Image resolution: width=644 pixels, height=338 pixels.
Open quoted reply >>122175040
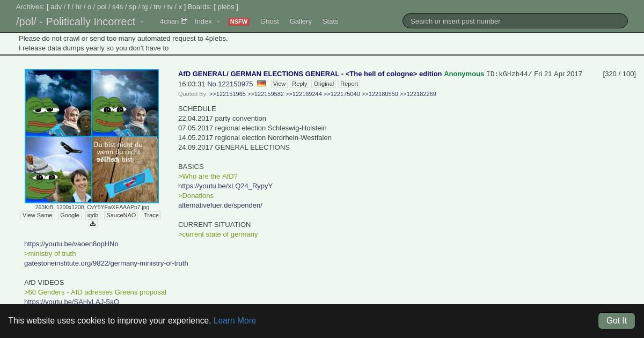(x=342, y=94)
